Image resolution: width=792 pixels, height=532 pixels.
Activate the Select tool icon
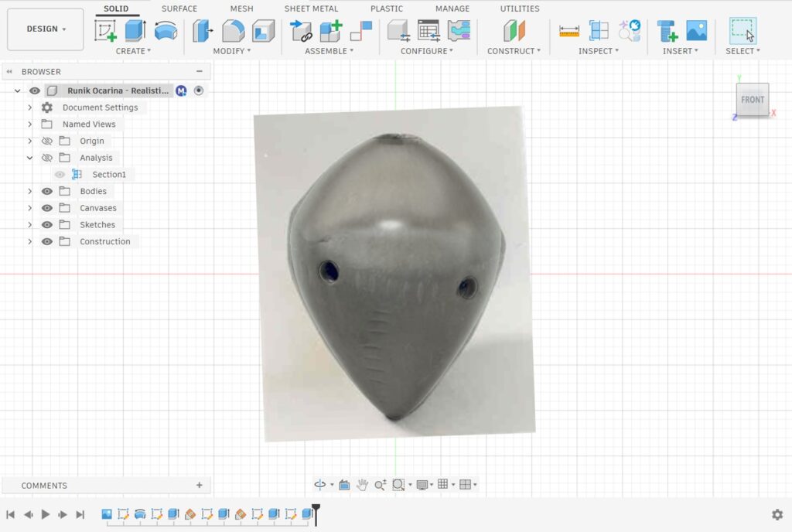click(x=743, y=31)
